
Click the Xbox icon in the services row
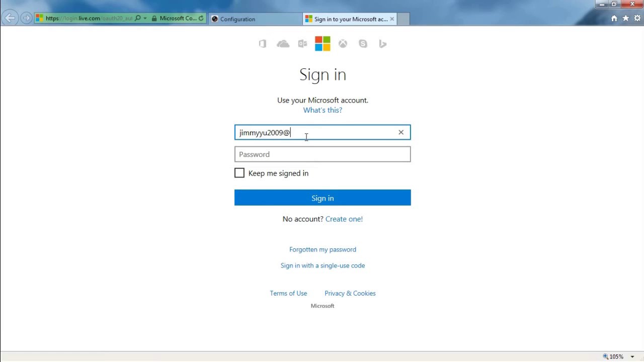point(343,44)
